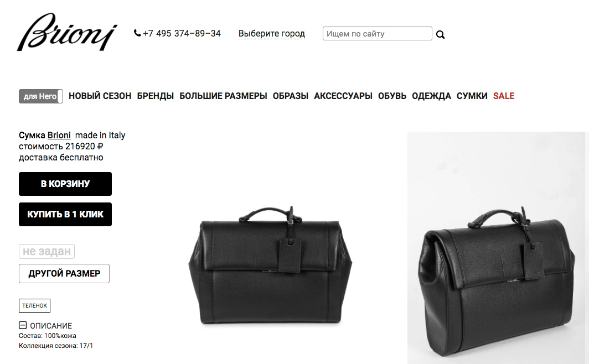Open the БРЕНДЫ menu item

pos(155,96)
